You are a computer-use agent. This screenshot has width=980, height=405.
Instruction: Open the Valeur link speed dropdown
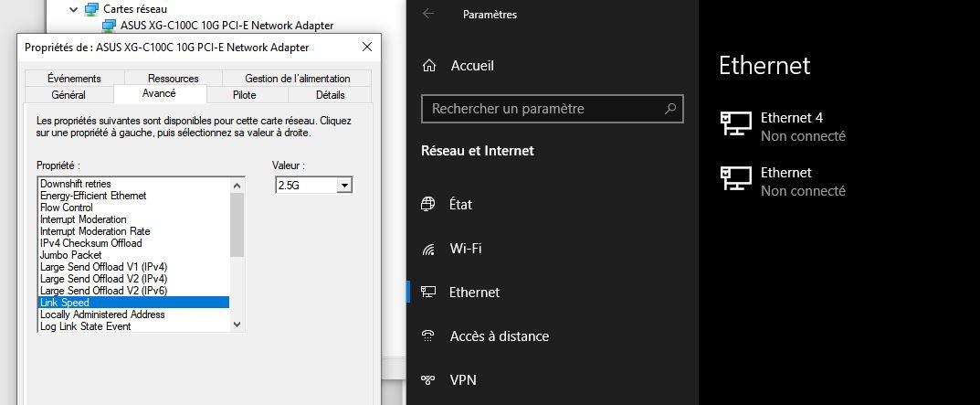point(344,186)
